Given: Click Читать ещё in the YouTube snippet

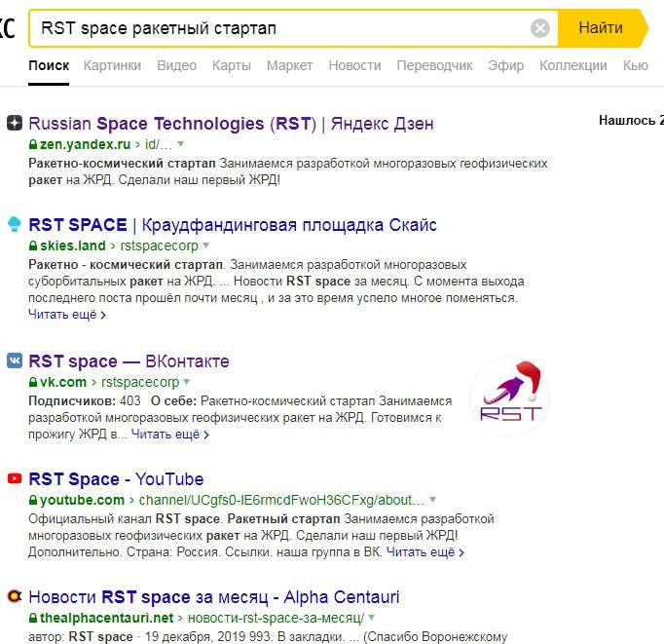Looking at the screenshot, I should [425, 552].
